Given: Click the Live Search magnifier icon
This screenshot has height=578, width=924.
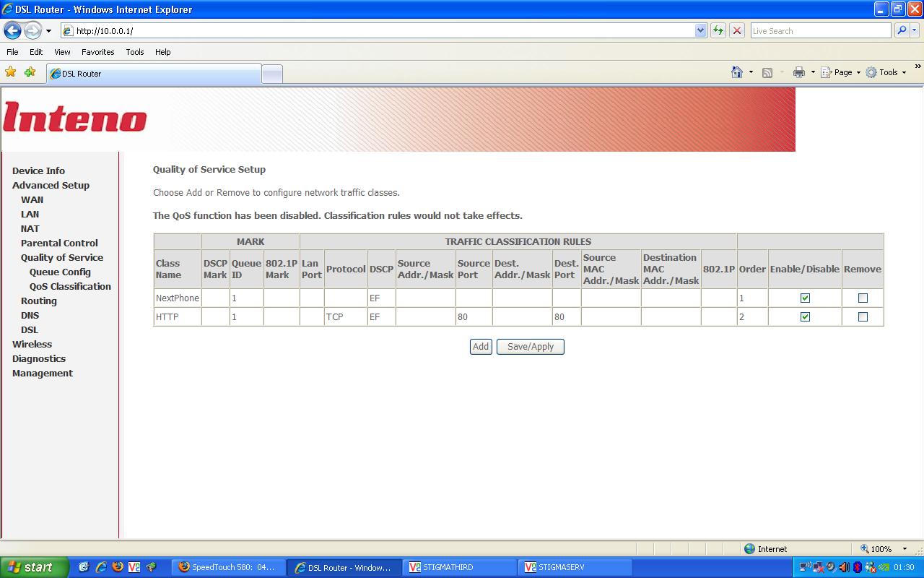Looking at the screenshot, I should tap(901, 30).
